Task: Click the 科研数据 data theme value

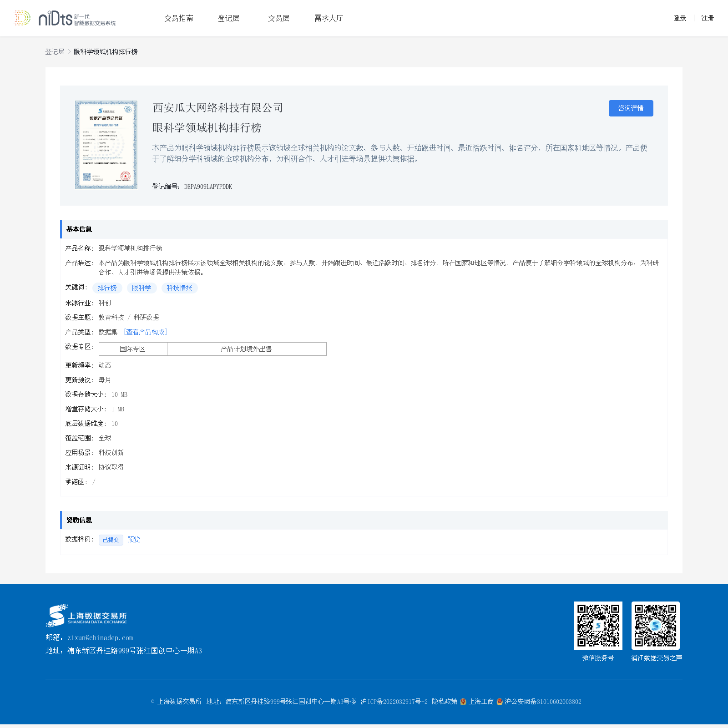Action: point(146,318)
